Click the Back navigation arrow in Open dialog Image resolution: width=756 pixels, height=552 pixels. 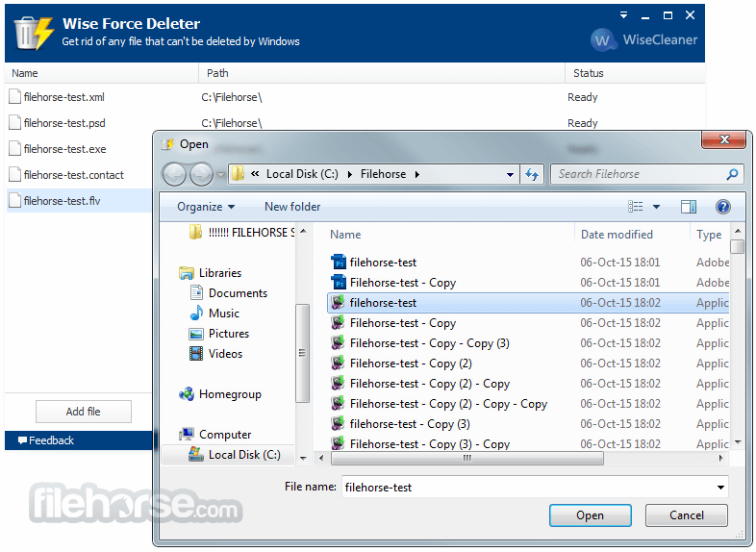point(174,174)
